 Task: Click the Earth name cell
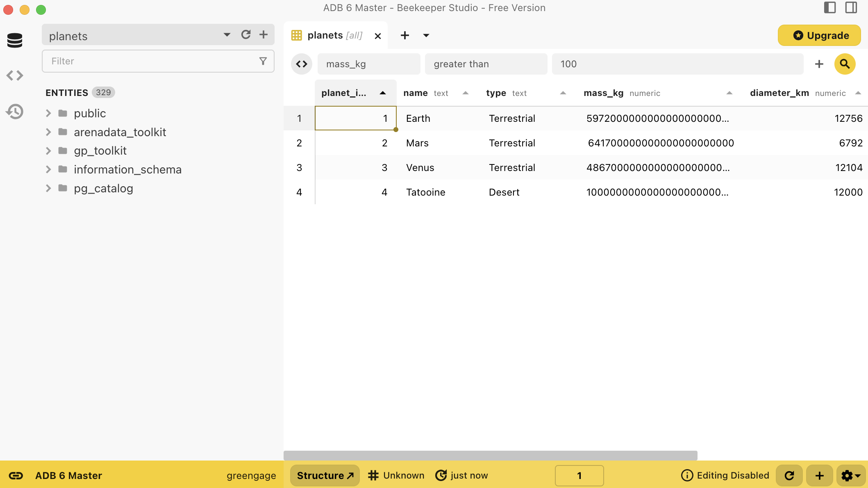tap(439, 119)
